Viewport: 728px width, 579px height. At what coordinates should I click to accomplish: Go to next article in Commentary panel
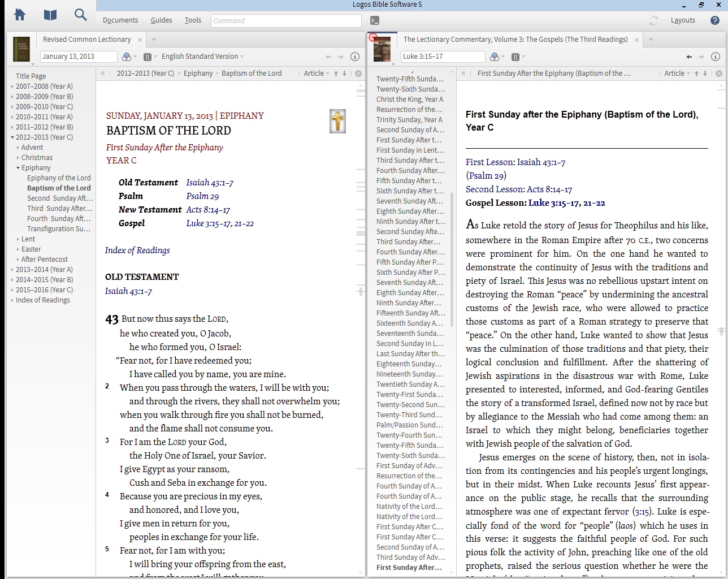705,74
